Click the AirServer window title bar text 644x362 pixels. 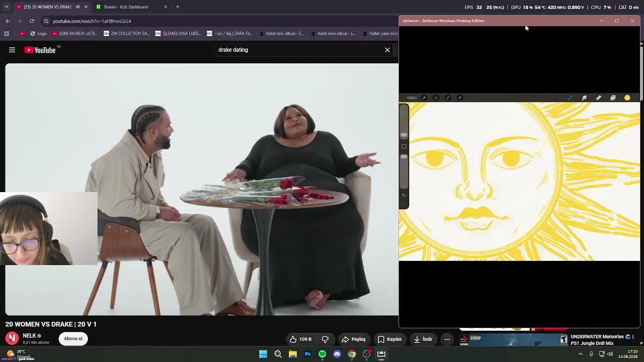pos(443,21)
